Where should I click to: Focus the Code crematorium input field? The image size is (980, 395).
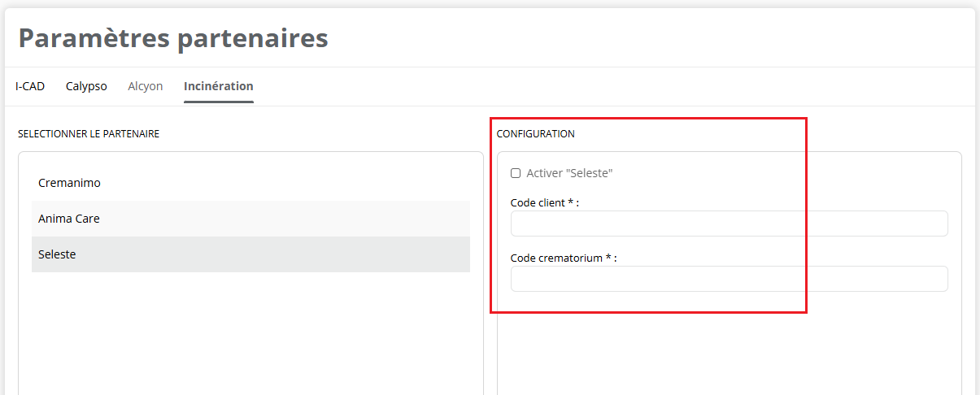click(729, 279)
